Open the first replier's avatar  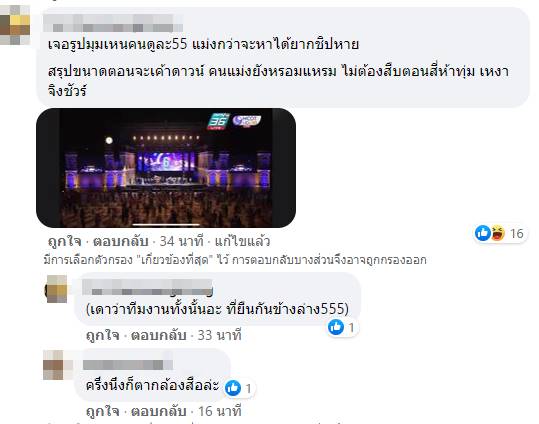tap(56, 289)
